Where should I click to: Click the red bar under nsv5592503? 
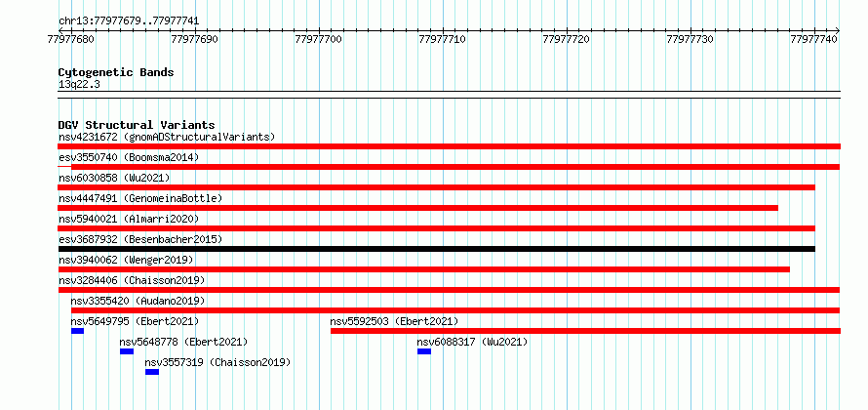pos(586,331)
